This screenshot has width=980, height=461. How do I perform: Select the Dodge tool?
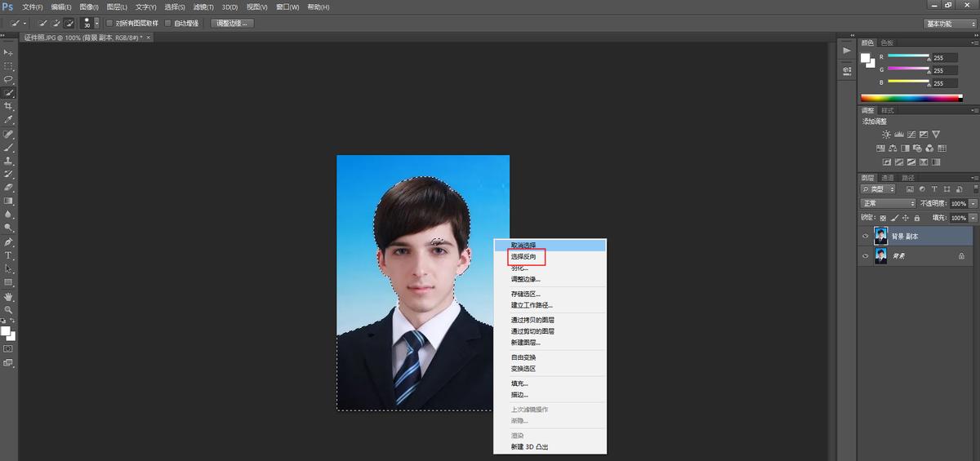tap(9, 228)
